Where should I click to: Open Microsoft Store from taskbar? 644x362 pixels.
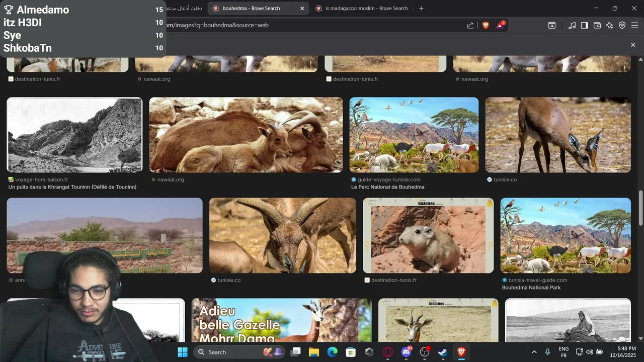point(351,352)
